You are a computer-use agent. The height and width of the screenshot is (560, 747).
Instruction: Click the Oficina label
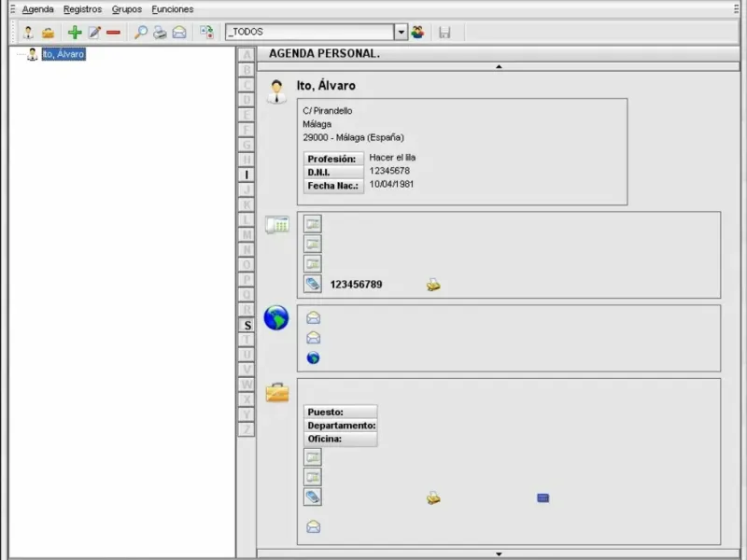(340, 439)
